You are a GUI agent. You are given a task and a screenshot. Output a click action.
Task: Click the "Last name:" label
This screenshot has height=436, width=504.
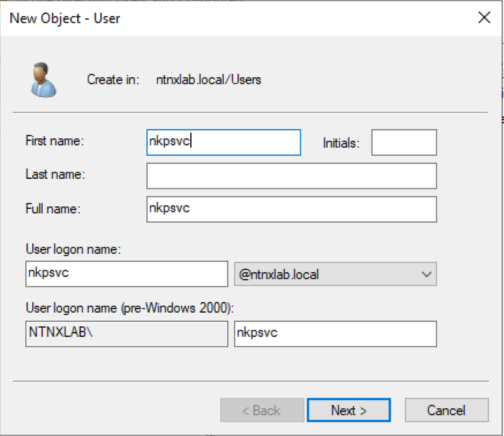click(x=55, y=175)
